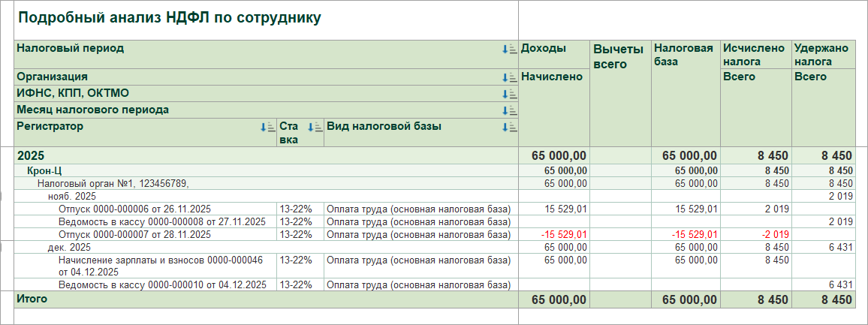Click sort icon in Регистратор column header
This screenshot has width=868, height=325.
(x=267, y=128)
